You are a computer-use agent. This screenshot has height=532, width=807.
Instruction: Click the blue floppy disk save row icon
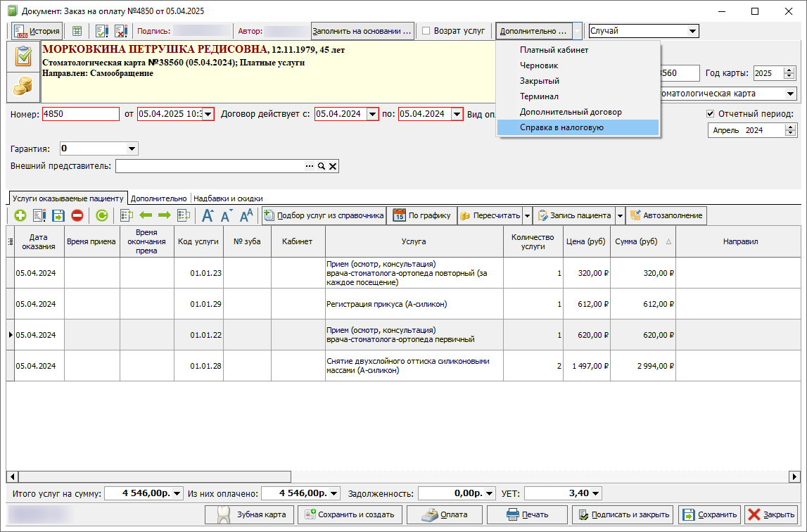pos(58,215)
